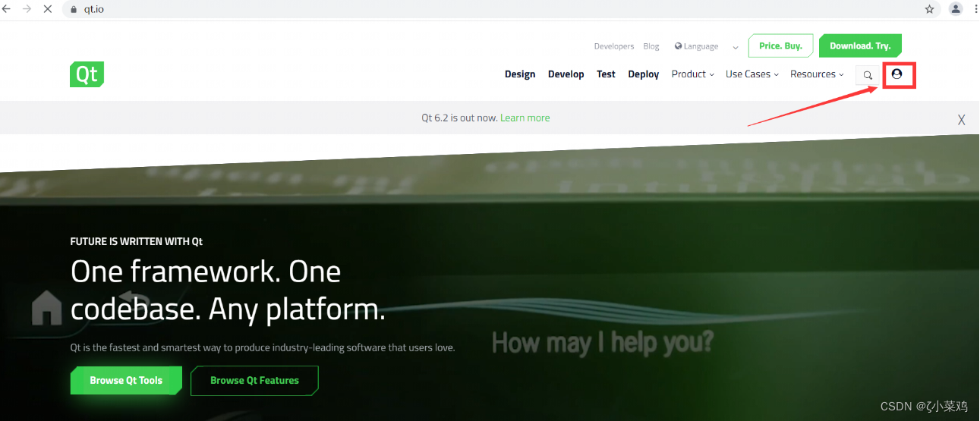Open the Chrome three-dot menu
Screen dimensions: 980x421
pos(975,9)
